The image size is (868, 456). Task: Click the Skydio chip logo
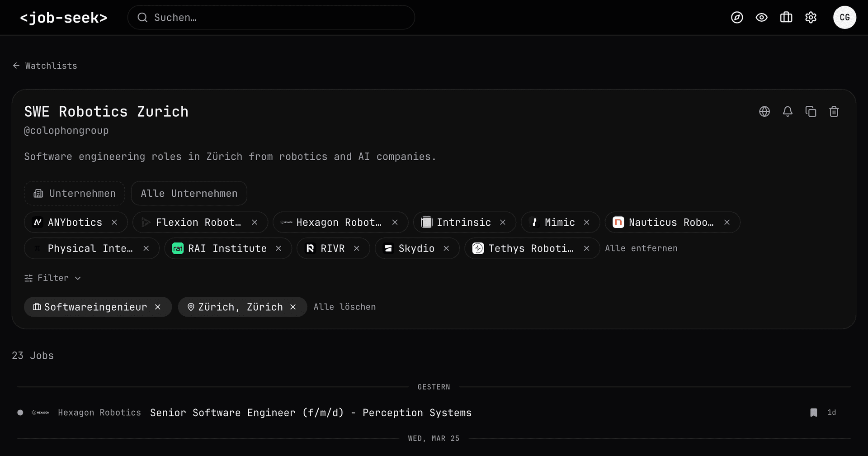click(388, 248)
